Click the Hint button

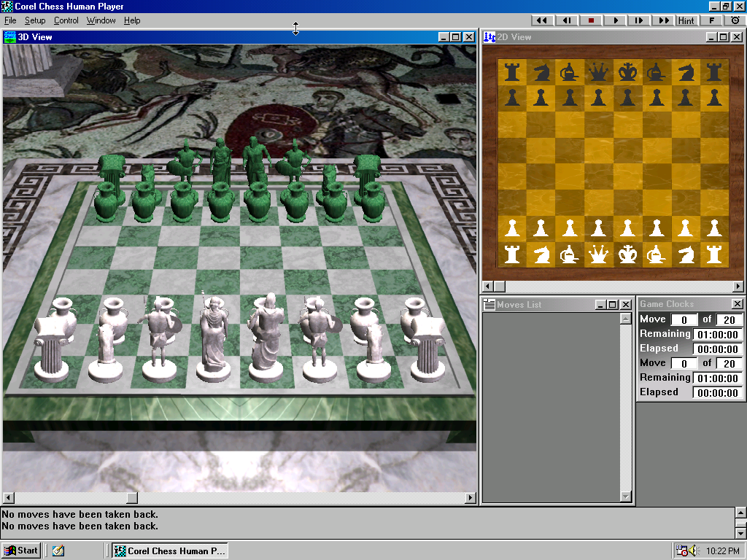point(686,20)
